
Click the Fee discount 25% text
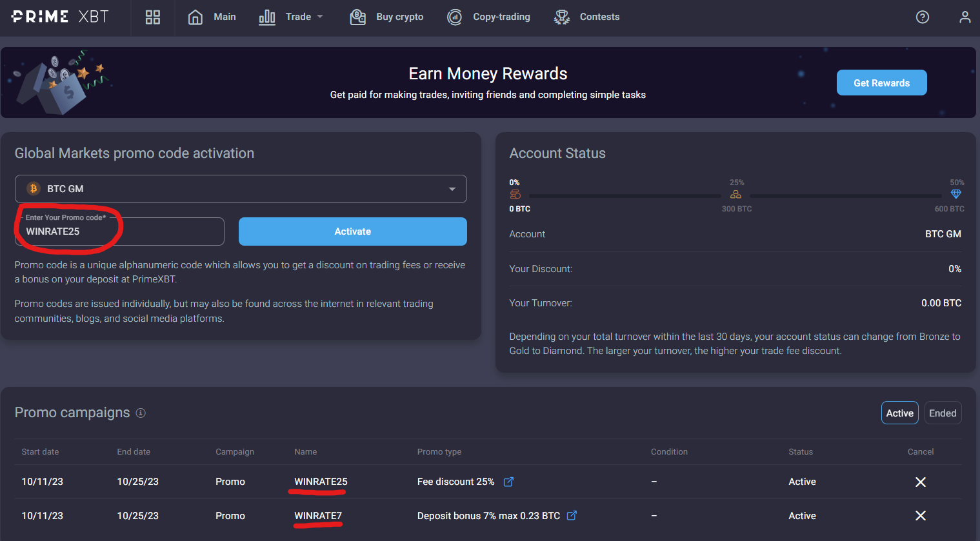[455, 482]
